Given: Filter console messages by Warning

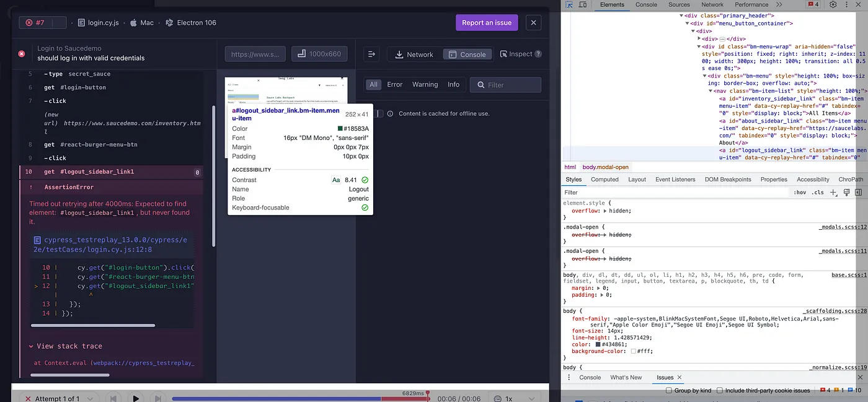Looking at the screenshot, I should tap(425, 84).
